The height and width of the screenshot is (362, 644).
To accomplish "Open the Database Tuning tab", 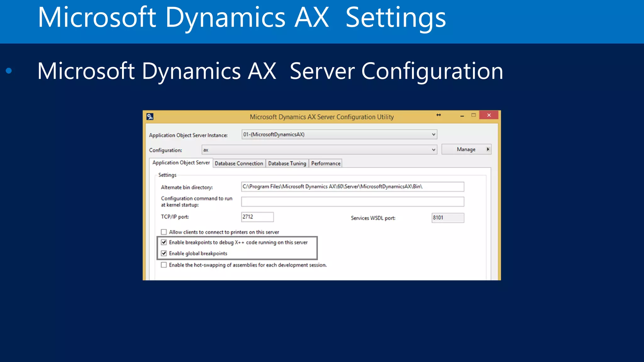I will (287, 163).
